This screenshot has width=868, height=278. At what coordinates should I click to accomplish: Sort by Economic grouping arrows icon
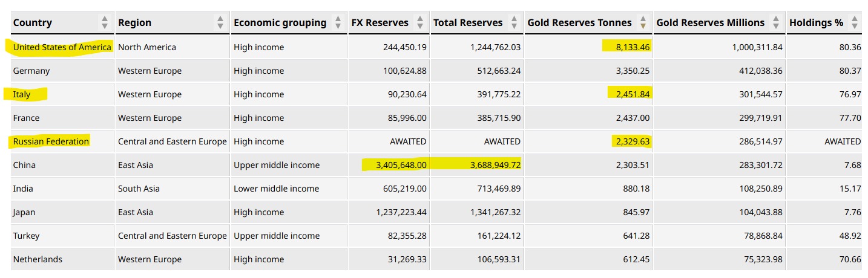click(338, 23)
